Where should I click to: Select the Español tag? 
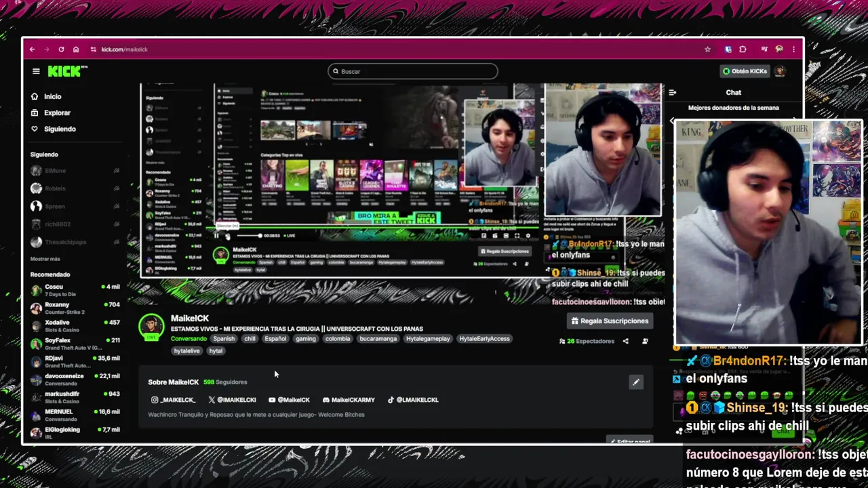tap(275, 339)
